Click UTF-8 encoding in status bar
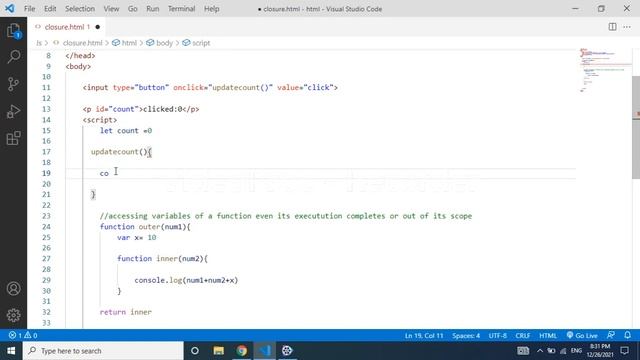 click(498, 336)
